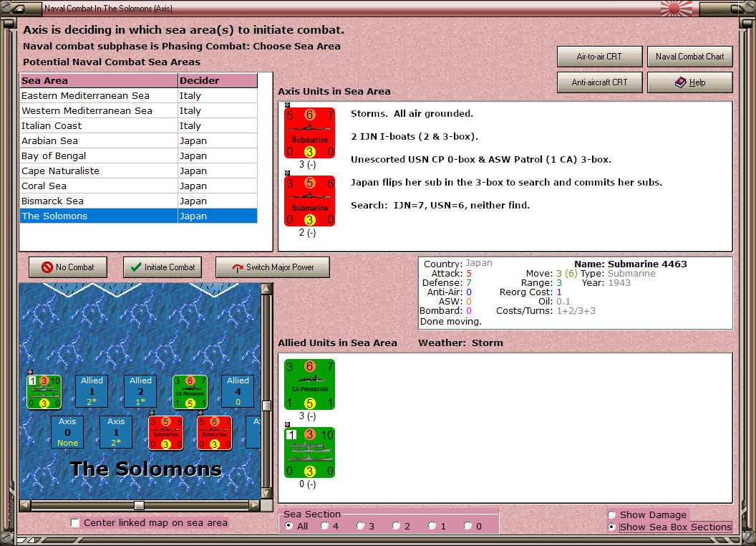Viewport: 756px width, 546px height.
Task: Click the Axis 1 sea box on map
Action: [116, 432]
